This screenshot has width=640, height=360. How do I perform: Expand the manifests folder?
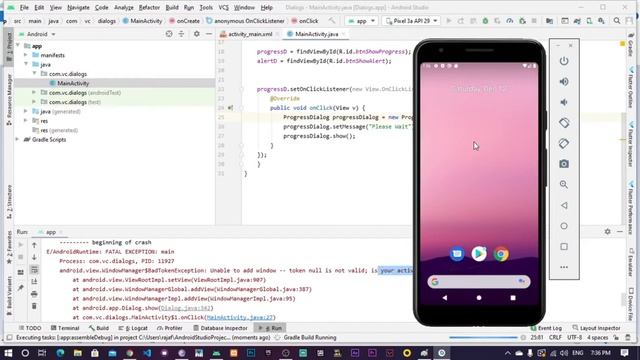[26, 55]
